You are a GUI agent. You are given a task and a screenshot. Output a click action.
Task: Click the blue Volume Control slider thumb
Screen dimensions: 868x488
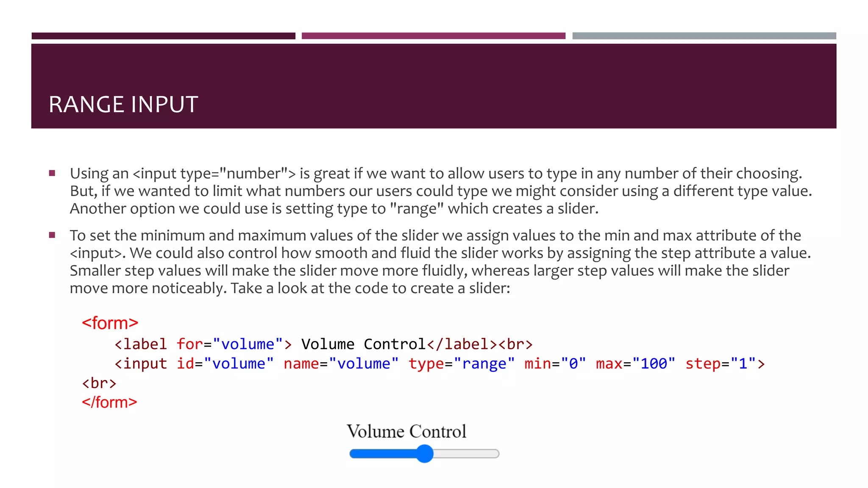[x=424, y=454]
